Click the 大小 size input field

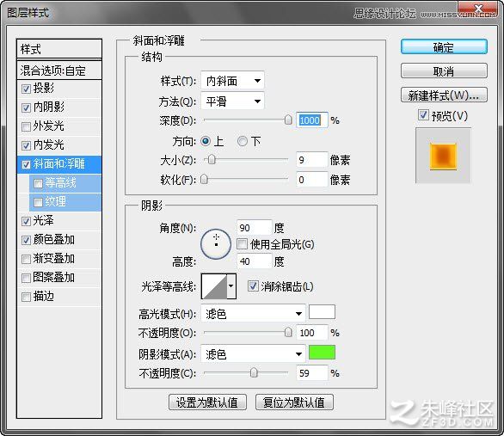[x=312, y=160]
